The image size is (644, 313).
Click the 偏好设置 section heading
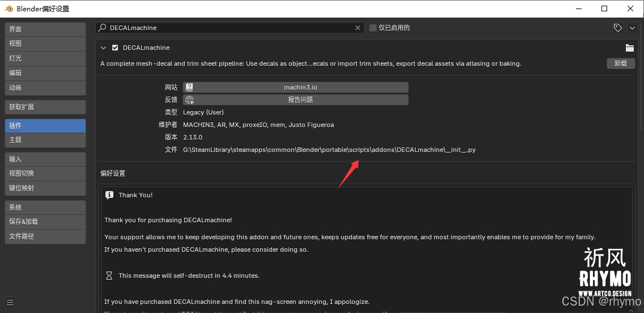[x=113, y=174]
